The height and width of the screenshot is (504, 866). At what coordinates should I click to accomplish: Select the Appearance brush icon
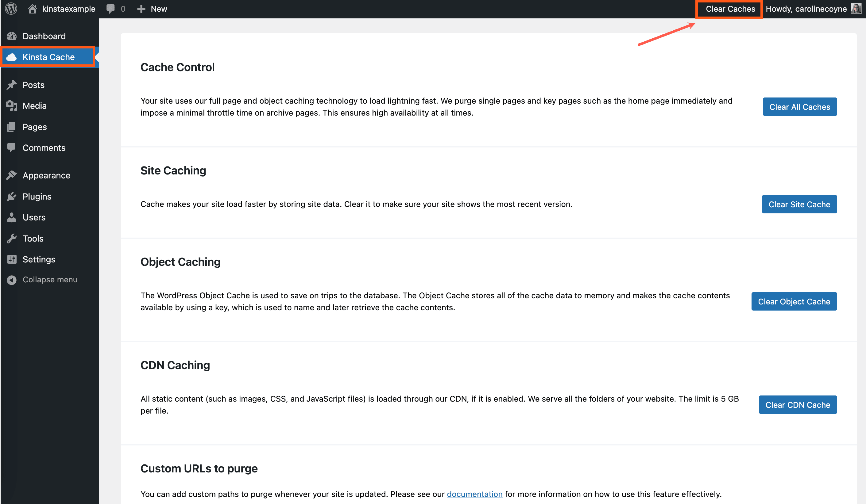tap(12, 175)
